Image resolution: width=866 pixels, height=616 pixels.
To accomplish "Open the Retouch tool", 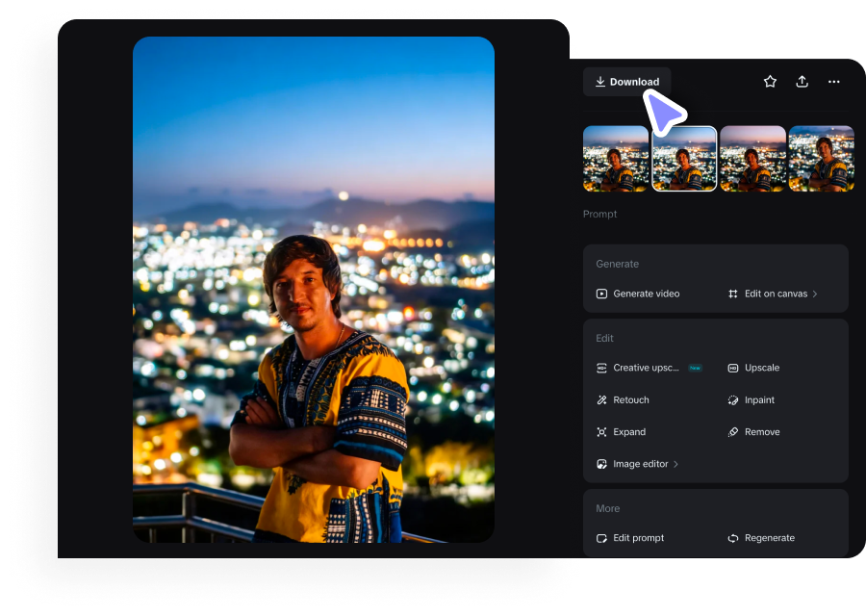I will click(x=630, y=399).
